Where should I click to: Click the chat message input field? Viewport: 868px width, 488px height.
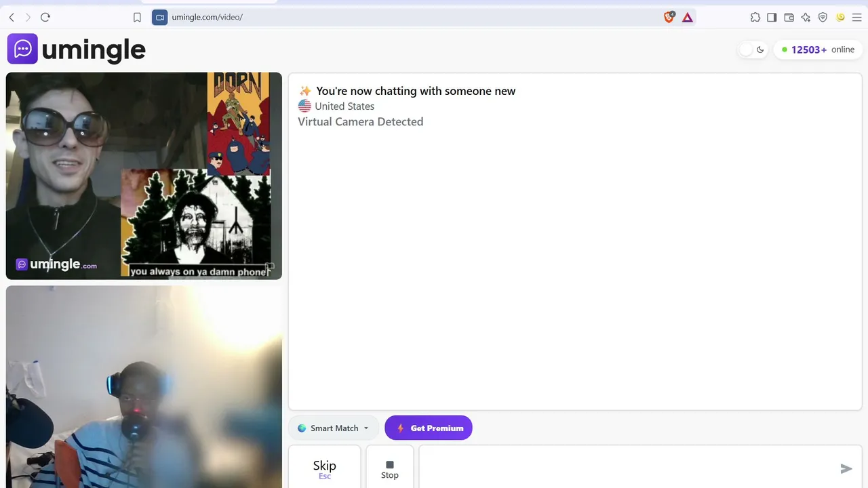pyautogui.click(x=627, y=468)
